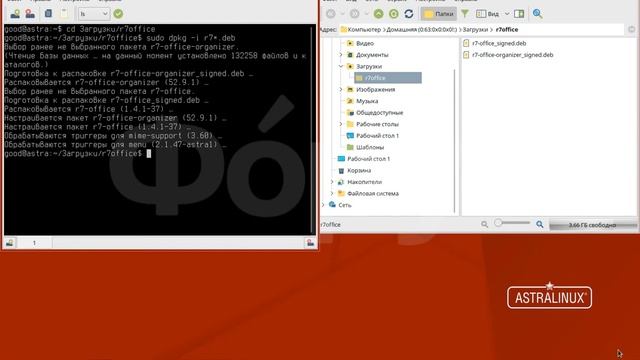Refresh the file manager view
Viewport: 640px width, 360px height.
409,14
